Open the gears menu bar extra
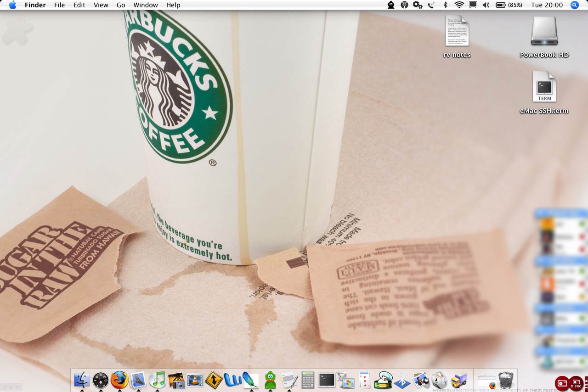588x392 pixels. tap(418, 5)
